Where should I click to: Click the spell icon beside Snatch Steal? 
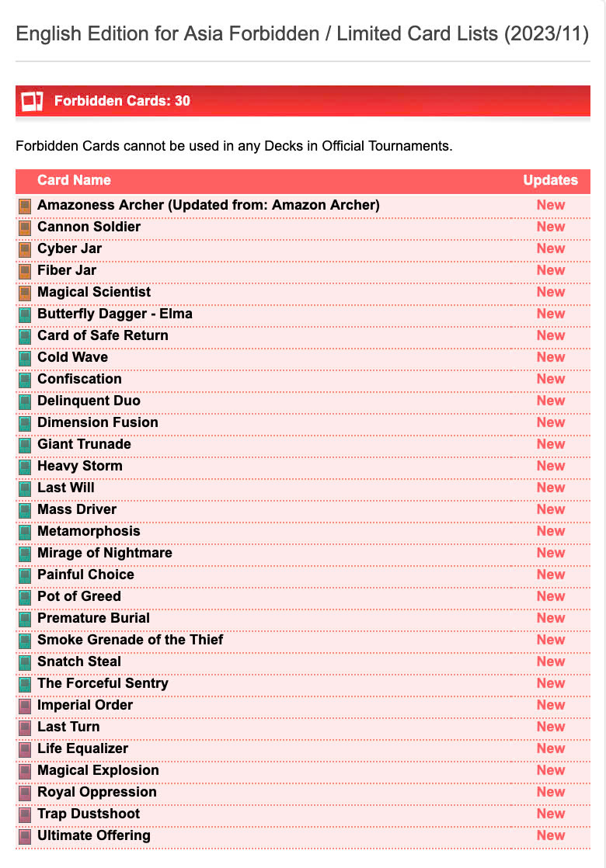coord(25,662)
